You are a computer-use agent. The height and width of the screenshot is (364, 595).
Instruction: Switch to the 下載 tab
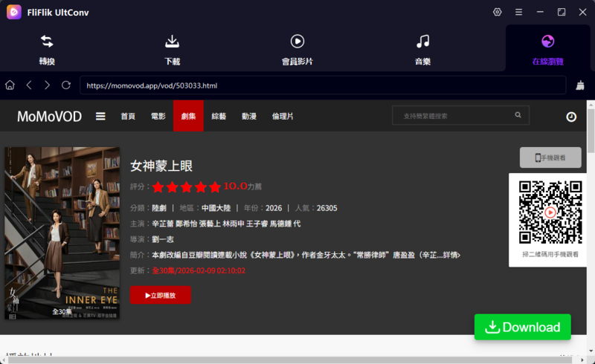tap(172, 49)
